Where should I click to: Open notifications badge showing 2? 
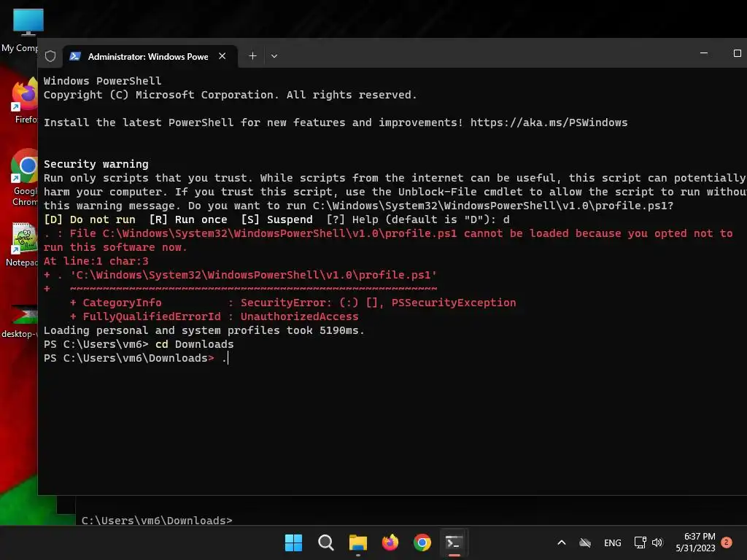pos(727,542)
